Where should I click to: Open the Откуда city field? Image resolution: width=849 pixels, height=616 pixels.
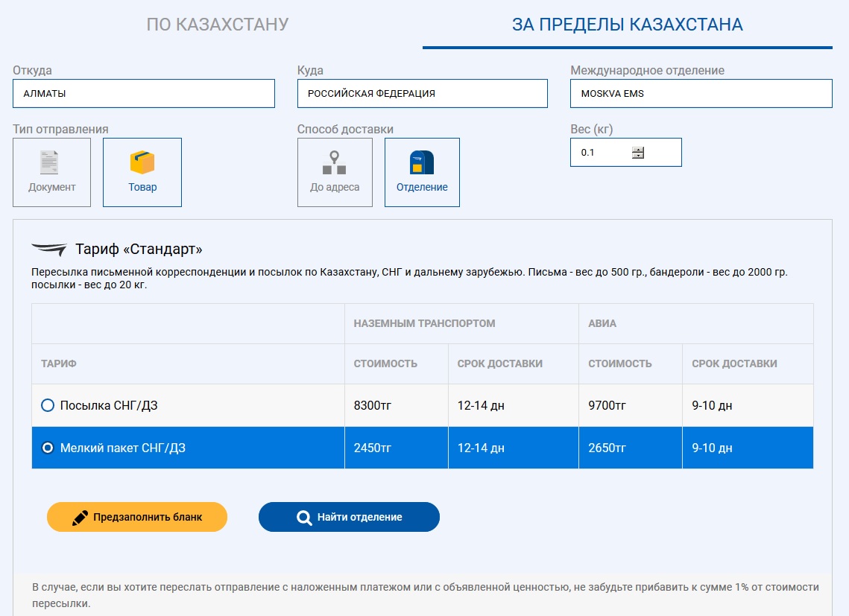143,94
